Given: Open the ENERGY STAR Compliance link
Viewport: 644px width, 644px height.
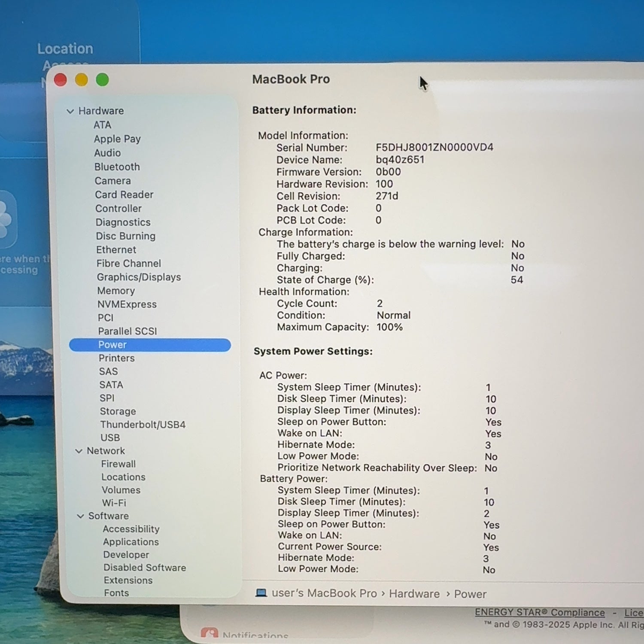Looking at the screenshot, I should click(540, 613).
